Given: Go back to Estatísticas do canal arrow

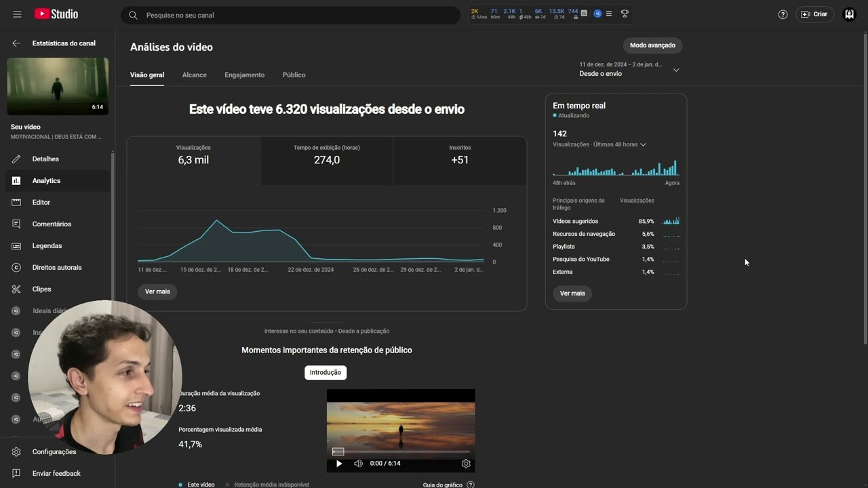Looking at the screenshot, I should pos(16,43).
